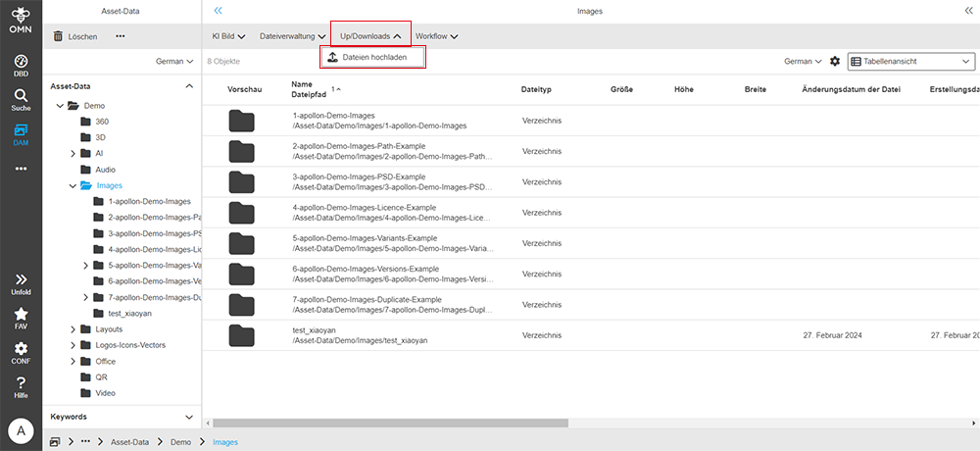Click Asset-Data in the breadcrumb
The height and width of the screenshot is (451, 980).
[x=130, y=441]
